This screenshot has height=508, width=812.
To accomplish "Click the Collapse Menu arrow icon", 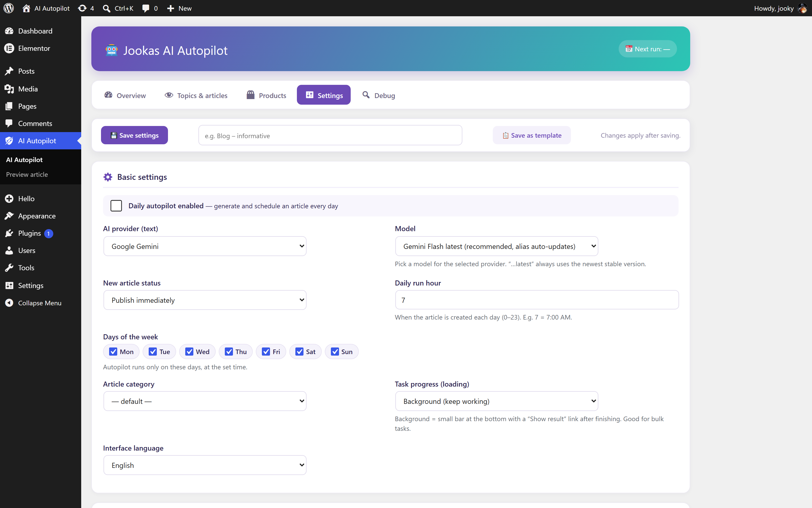I will 9,303.
